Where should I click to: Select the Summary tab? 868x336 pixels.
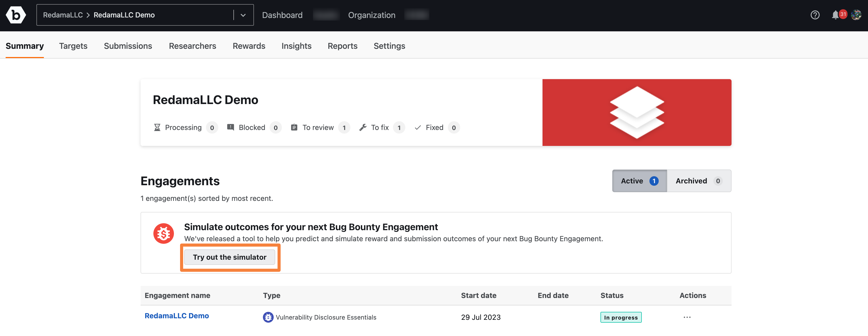click(25, 46)
